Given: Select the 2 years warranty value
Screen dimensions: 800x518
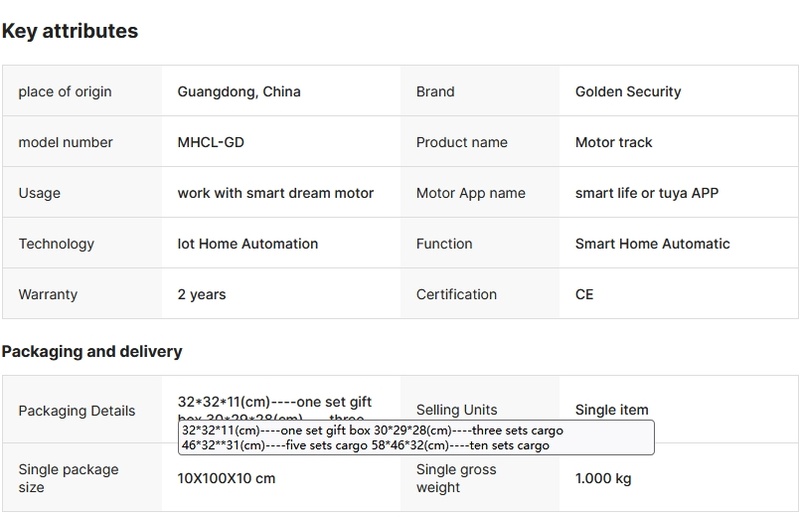Looking at the screenshot, I should pyautogui.click(x=202, y=295).
